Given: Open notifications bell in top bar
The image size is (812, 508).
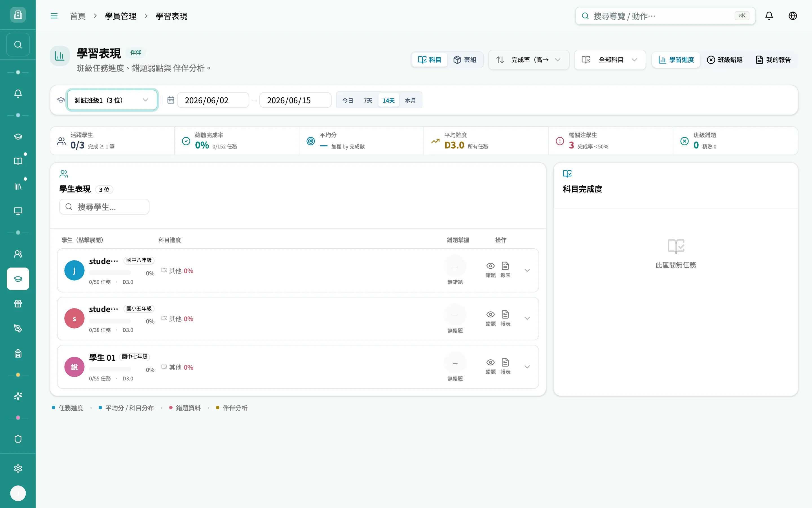Looking at the screenshot, I should (x=769, y=16).
